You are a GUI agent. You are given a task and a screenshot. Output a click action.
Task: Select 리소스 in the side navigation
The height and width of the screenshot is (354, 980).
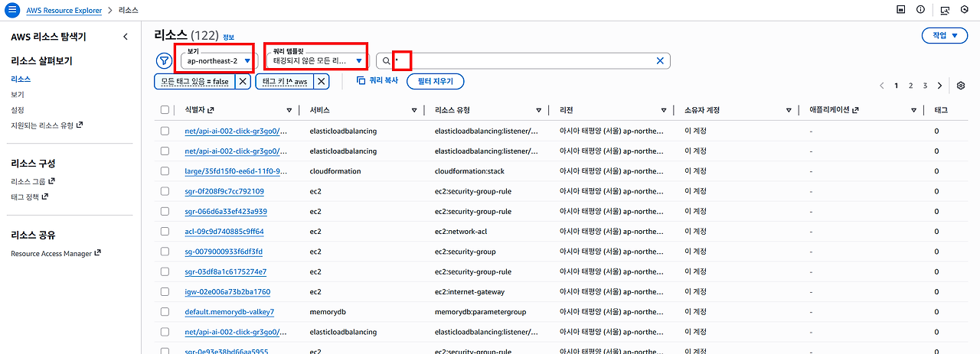21,79
